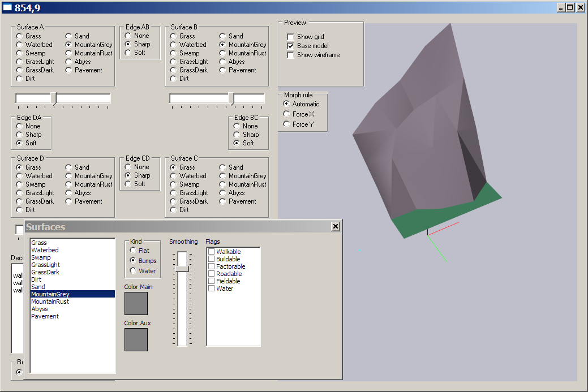Select Abyss in the Surfaces list
Screen dimensions: 588x392
click(x=72, y=309)
